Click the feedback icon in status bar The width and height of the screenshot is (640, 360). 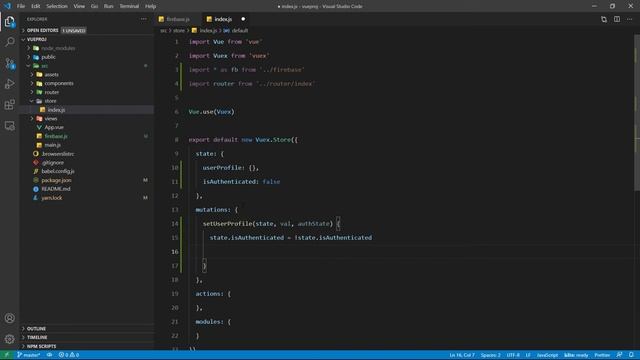point(619,355)
